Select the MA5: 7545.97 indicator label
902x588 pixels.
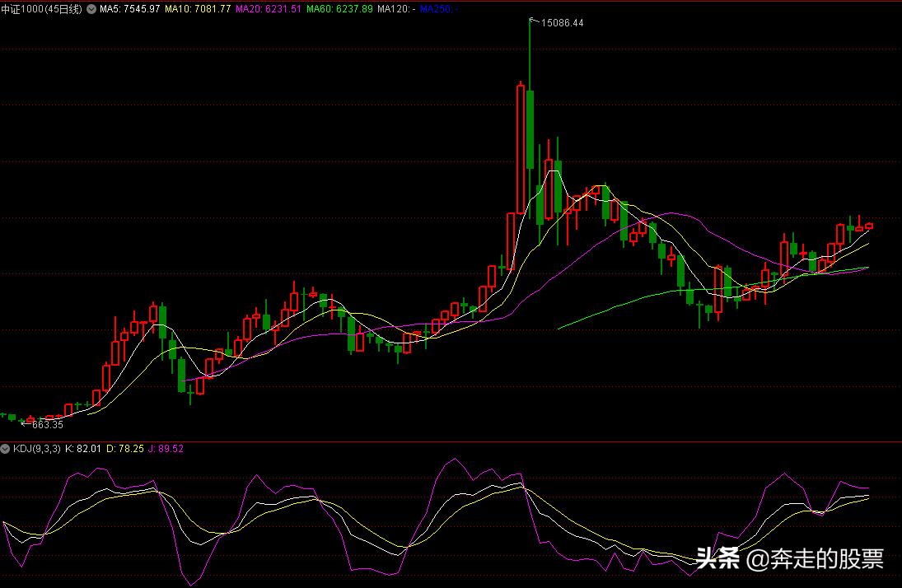click(x=129, y=8)
